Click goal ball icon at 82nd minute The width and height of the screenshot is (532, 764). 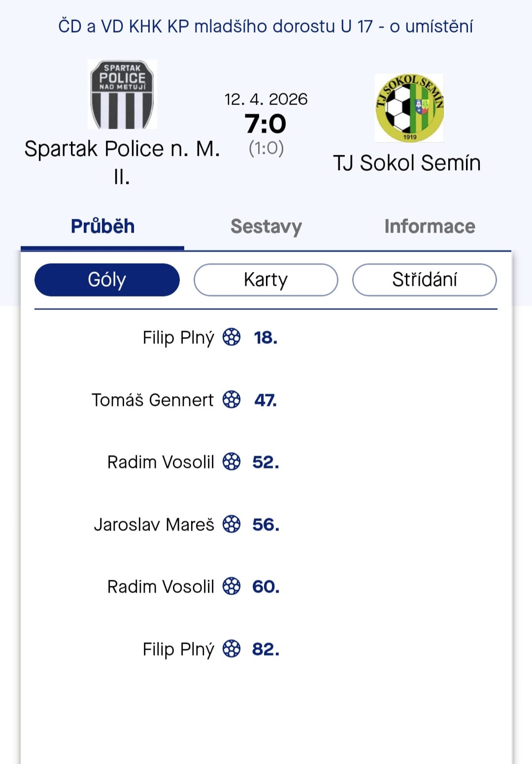tap(232, 649)
